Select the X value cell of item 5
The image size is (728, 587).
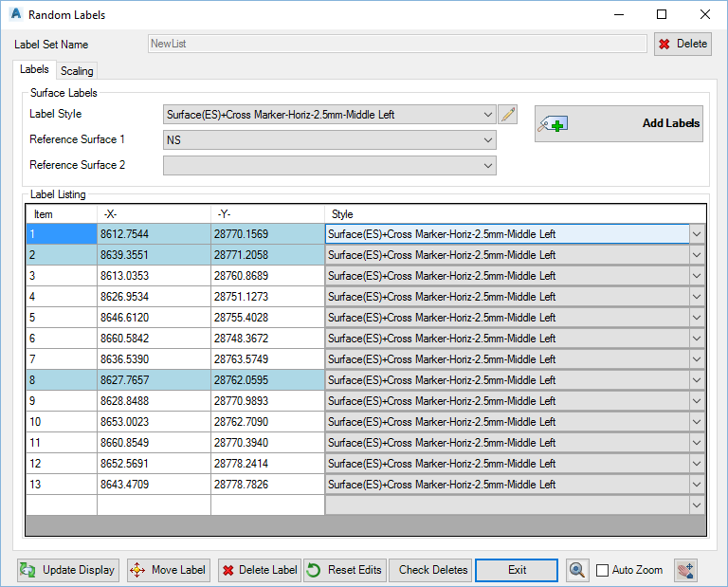(x=154, y=318)
